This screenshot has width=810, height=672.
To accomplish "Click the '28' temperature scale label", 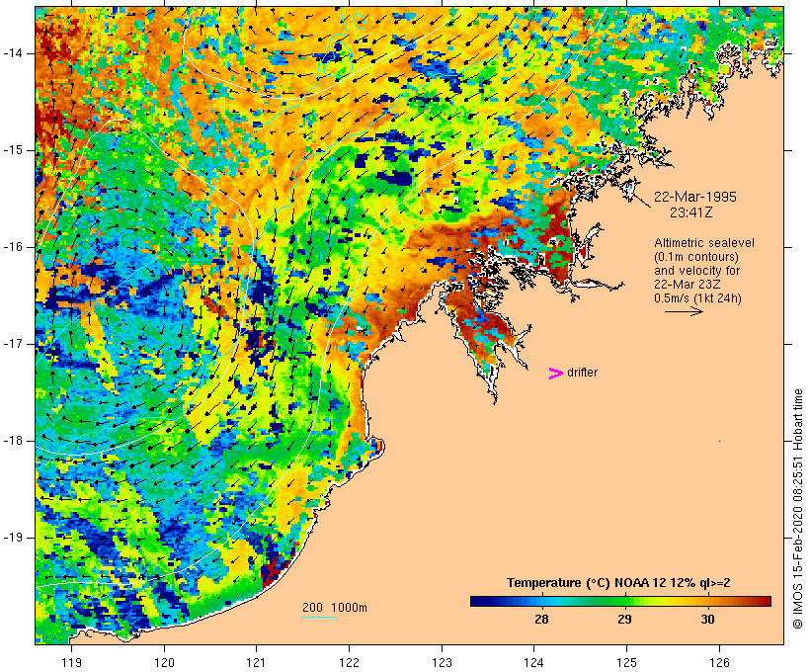I will click(541, 620).
